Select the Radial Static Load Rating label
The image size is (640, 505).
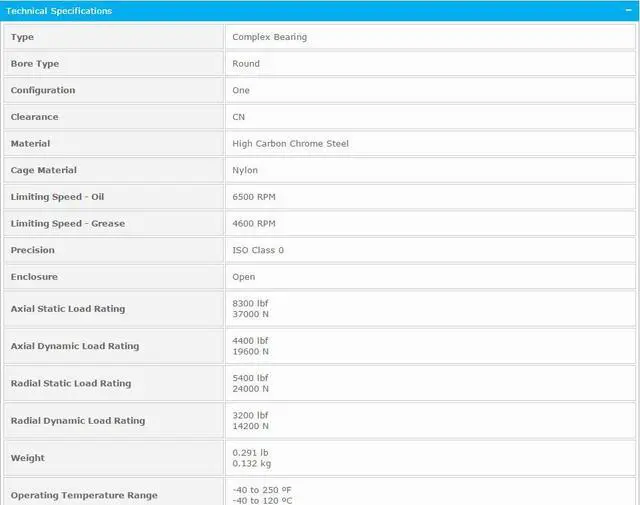coord(71,383)
